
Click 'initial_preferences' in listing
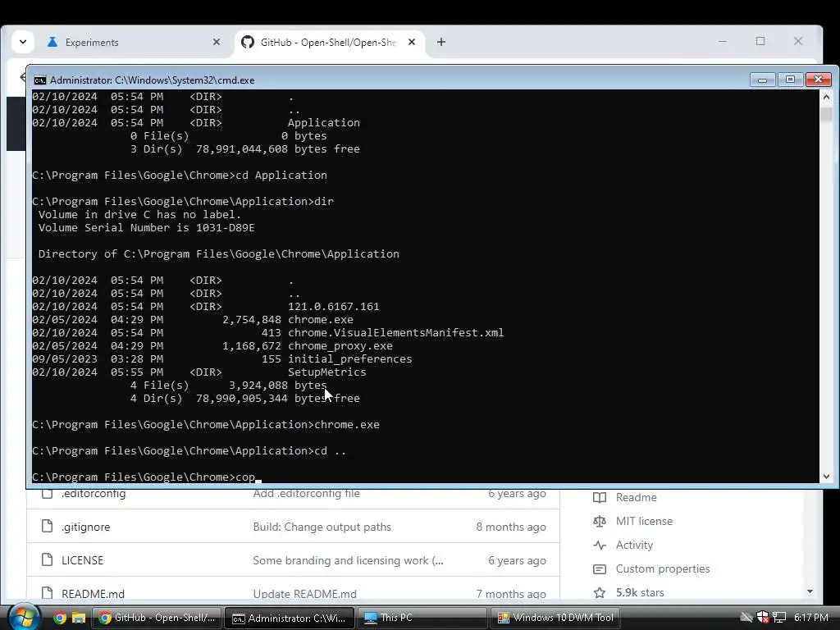(x=349, y=359)
